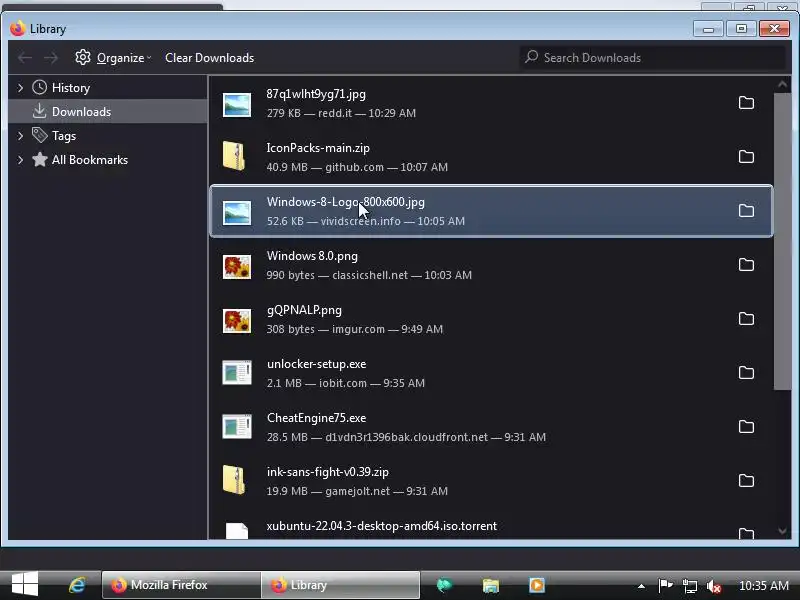Click the History clock icon in sidebar
The image size is (800, 600).
coord(39,87)
